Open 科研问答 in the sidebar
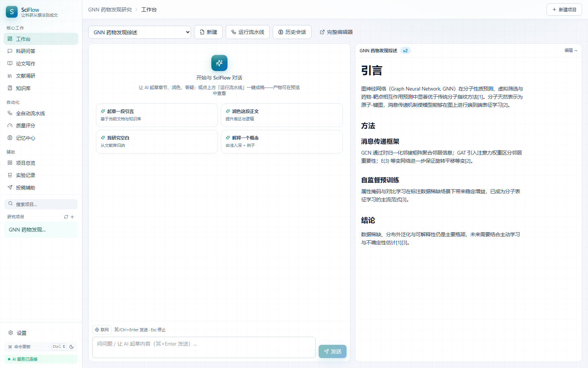 (x=41, y=51)
